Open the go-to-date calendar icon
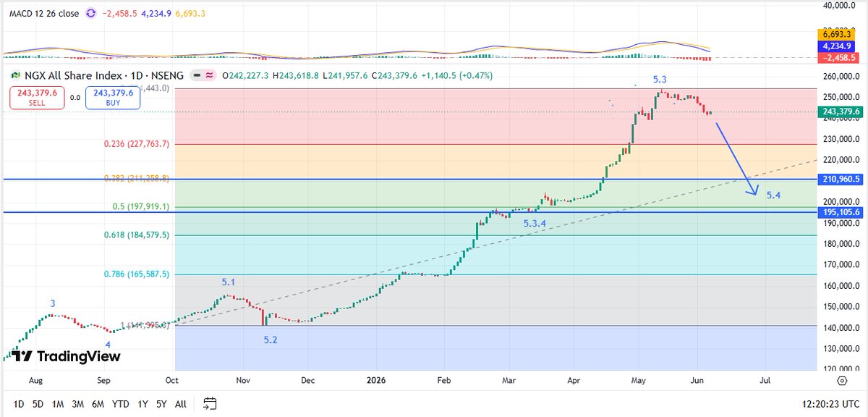This screenshot has height=417, width=868. click(210, 403)
